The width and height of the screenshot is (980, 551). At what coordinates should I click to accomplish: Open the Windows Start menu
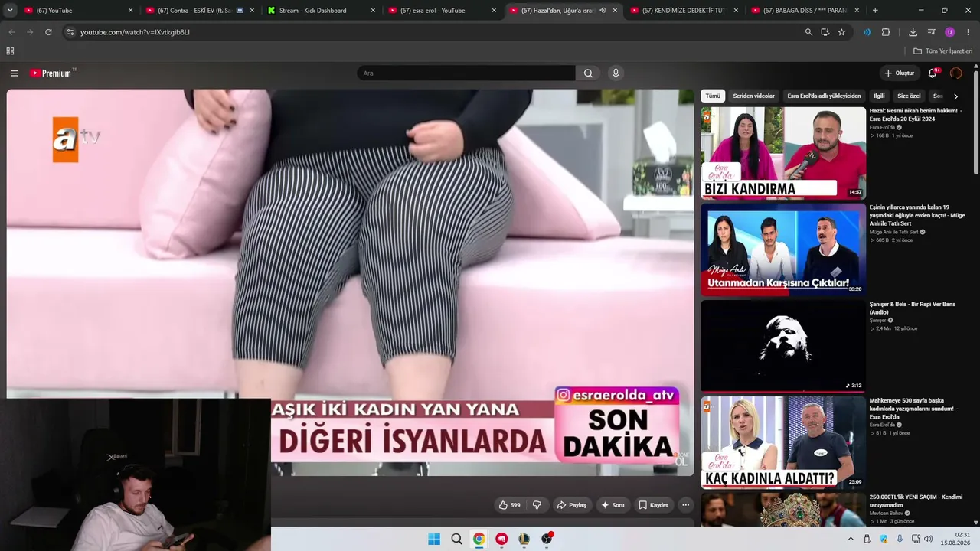coord(434,539)
